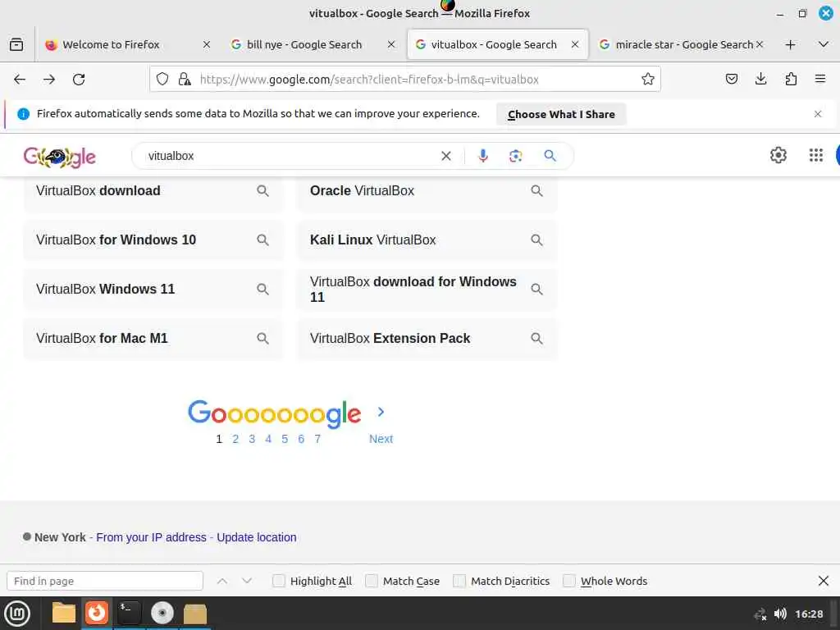Viewport: 840px width, 630px height.
Task: Go forward one page
Action: tap(49, 80)
